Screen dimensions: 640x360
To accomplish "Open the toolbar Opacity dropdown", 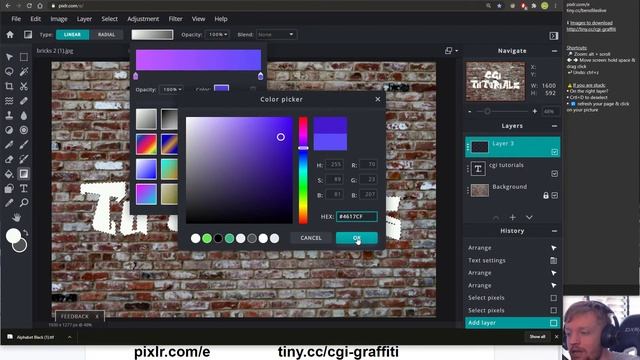I will [x=218, y=35].
